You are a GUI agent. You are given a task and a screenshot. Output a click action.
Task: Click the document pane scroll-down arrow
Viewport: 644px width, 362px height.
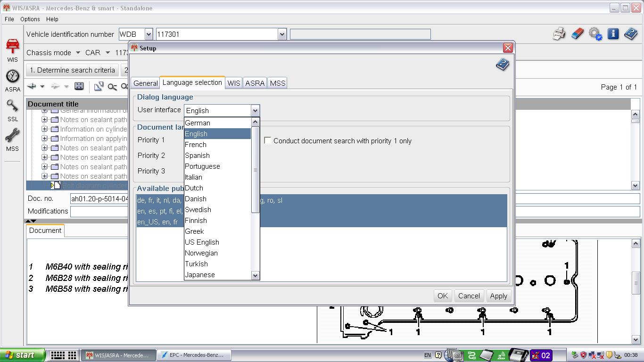tap(635, 339)
